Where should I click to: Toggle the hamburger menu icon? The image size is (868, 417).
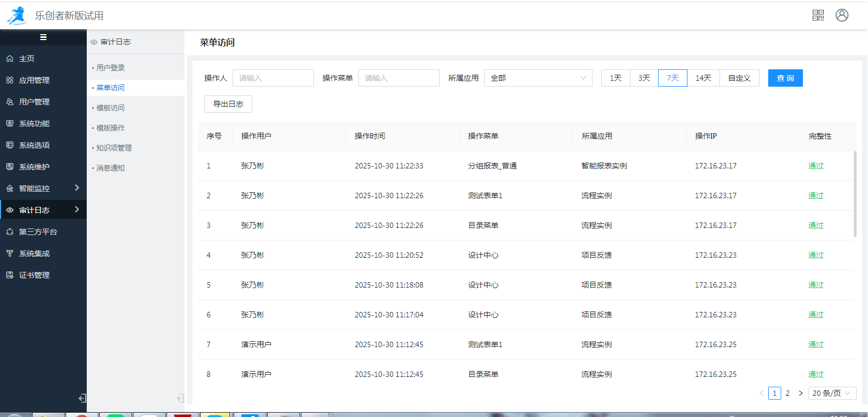43,37
